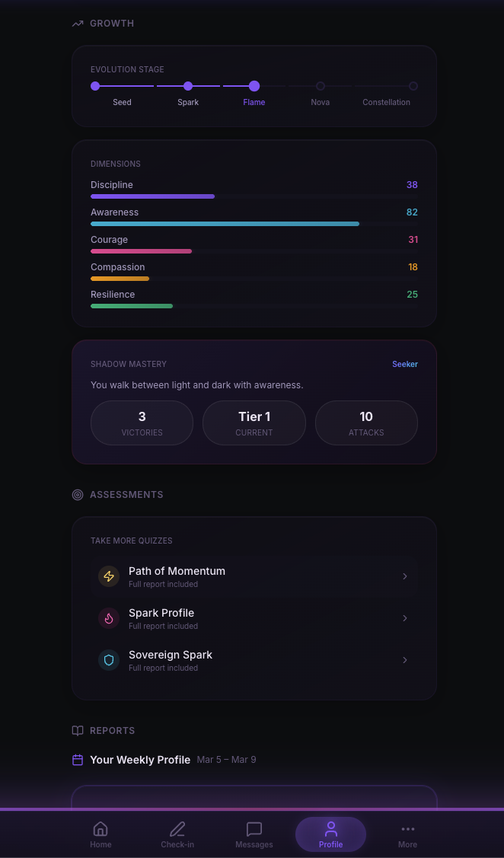
Task: Expand the Sovereign Spark quiz chevron
Action: [405, 660]
